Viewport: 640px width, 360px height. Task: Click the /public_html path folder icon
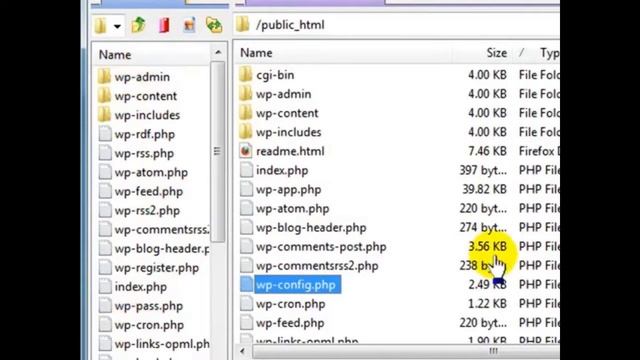click(242, 24)
